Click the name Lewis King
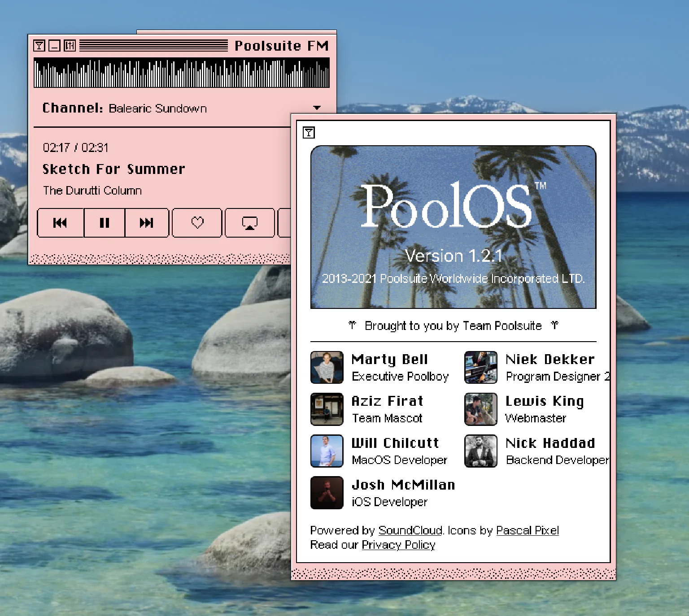This screenshot has height=616, width=689. [x=545, y=401]
